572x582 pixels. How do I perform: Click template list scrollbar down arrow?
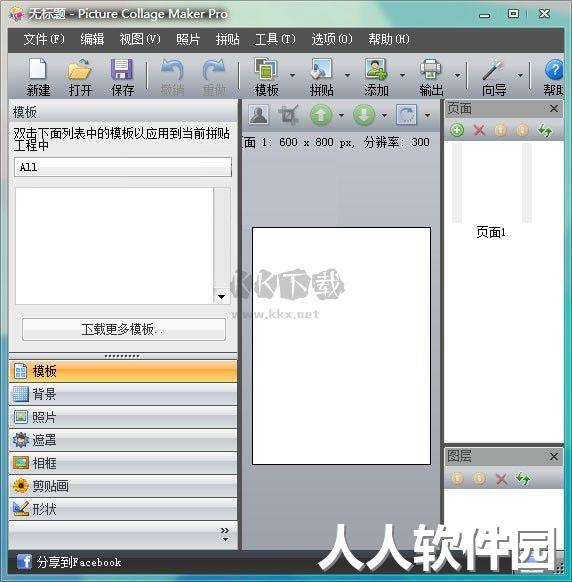coord(221,297)
